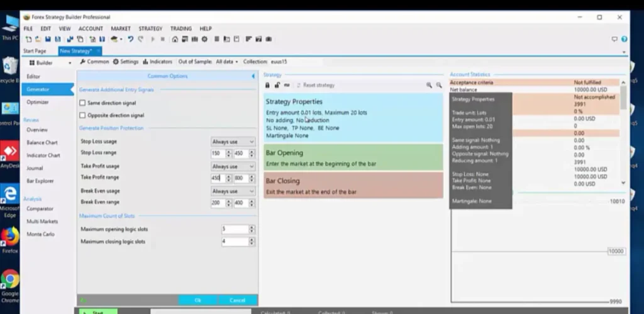The width and height of the screenshot is (644, 314).
Task: Open Out of Sample All data dropdown
Action: pyautogui.click(x=227, y=62)
